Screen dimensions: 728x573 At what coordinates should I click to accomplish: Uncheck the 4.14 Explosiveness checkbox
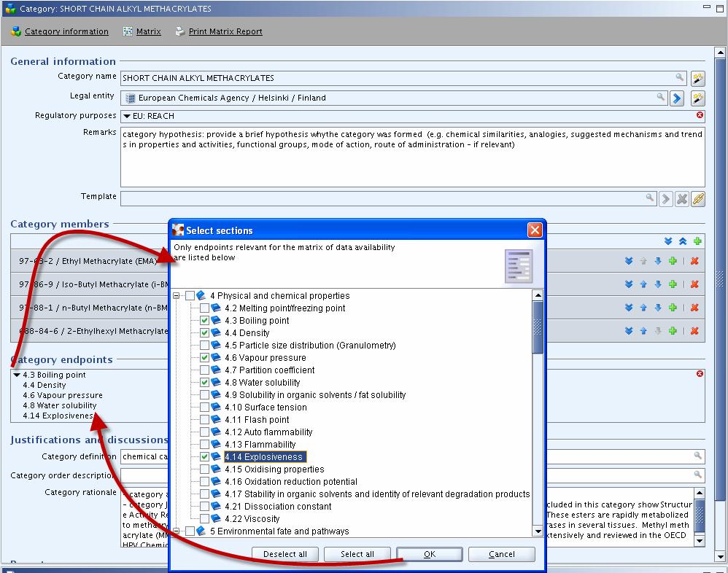point(204,456)
